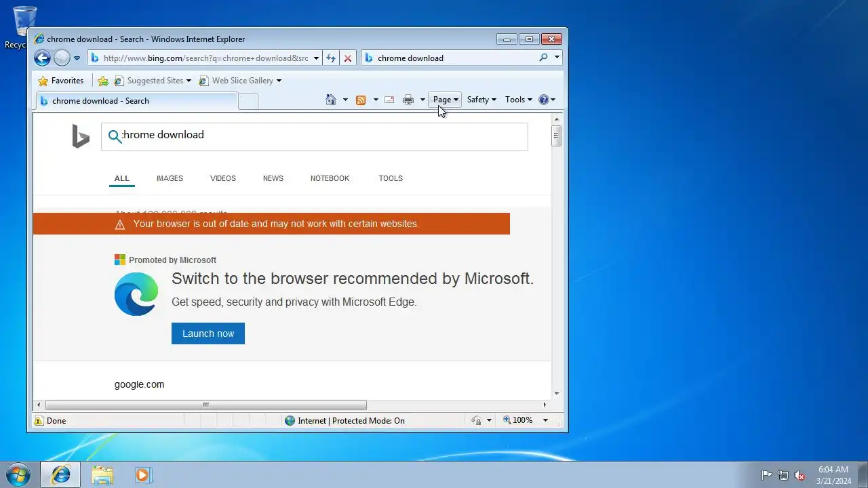Click the status bar warning icon beside Done
Image resolution: width=868 pixels, height=488 pixels.
(x=39, y=421)
